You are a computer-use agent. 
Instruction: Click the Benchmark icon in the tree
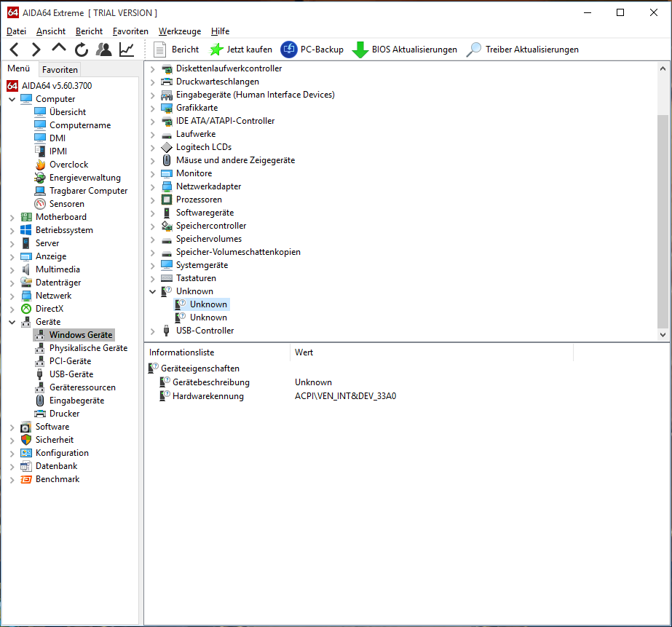click(x=26, y=479)
